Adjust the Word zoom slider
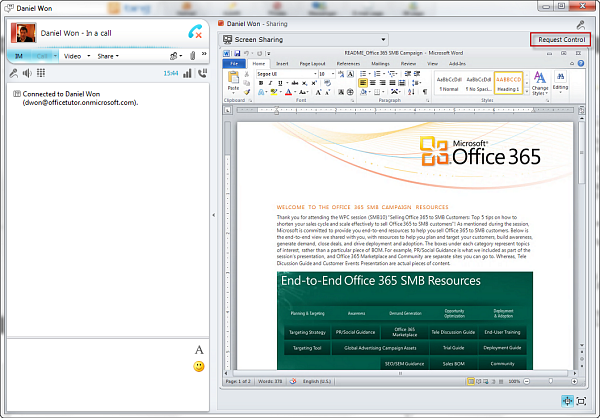 point(551,381)
